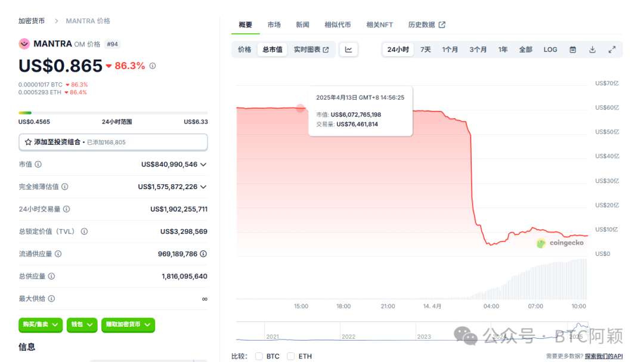Click the info icon beside 86.3% change

153,66
